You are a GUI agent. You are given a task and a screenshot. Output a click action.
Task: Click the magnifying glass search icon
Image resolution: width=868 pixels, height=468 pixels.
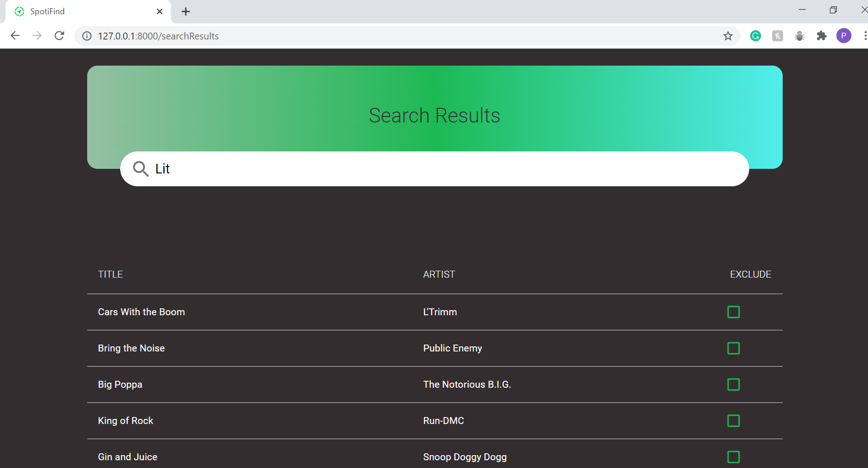pos(141,169)
